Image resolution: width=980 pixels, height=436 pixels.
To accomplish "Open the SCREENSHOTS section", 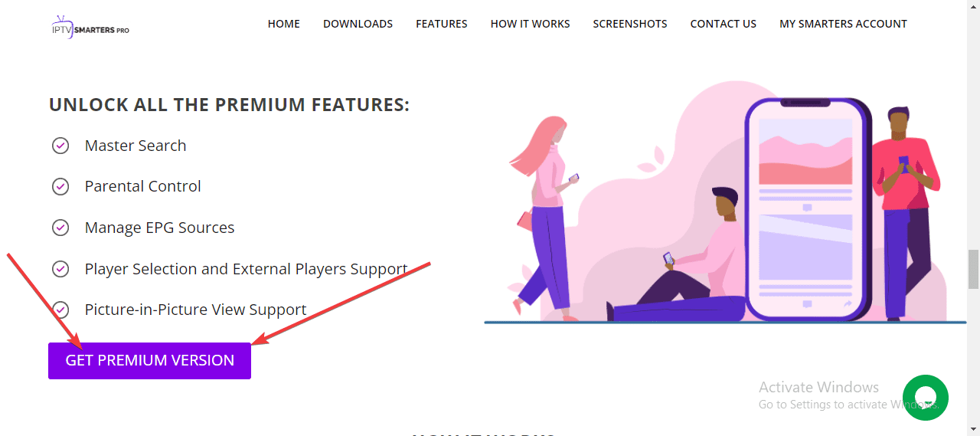I will click(630, 24).
